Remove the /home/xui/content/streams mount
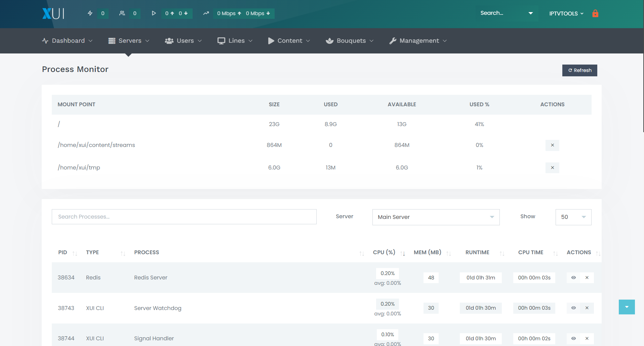 click(x=552, y=145)
